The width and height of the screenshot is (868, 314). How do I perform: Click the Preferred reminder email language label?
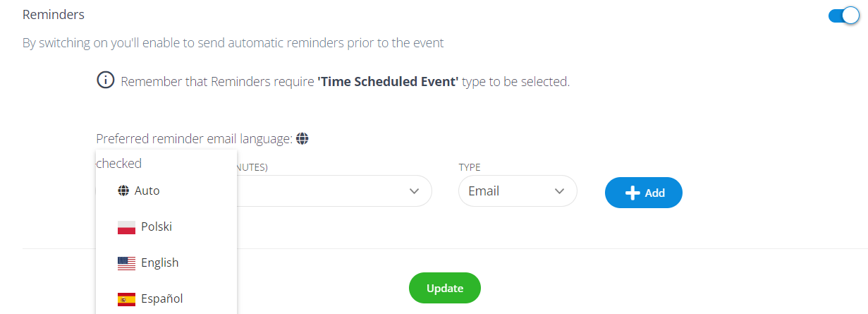pos(194,139)
